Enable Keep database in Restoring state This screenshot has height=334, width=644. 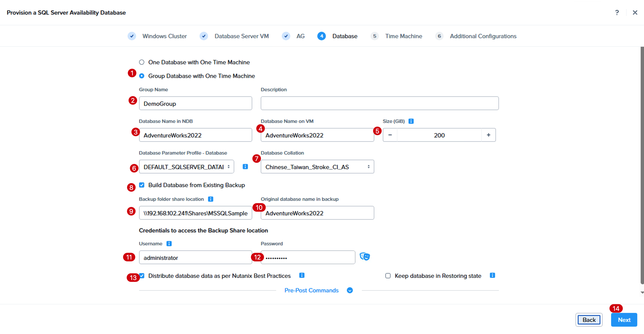click(x=388, y=276)
